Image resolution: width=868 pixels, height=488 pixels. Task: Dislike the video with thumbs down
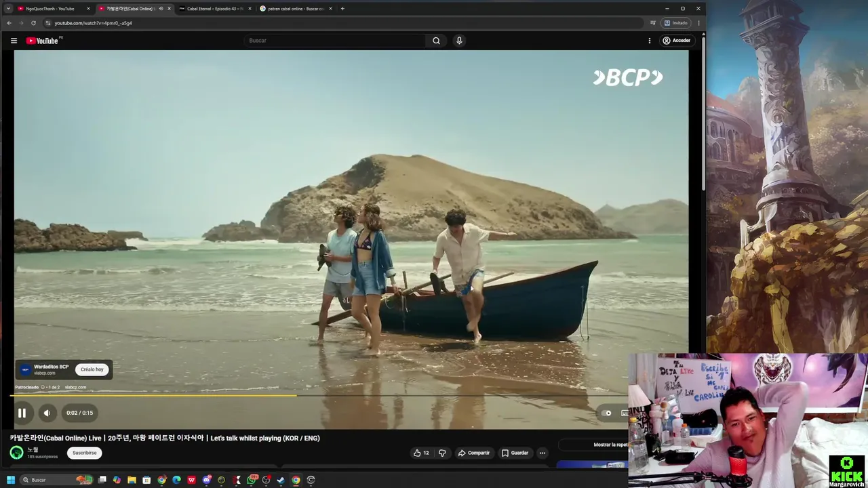(x=442, y=453)
